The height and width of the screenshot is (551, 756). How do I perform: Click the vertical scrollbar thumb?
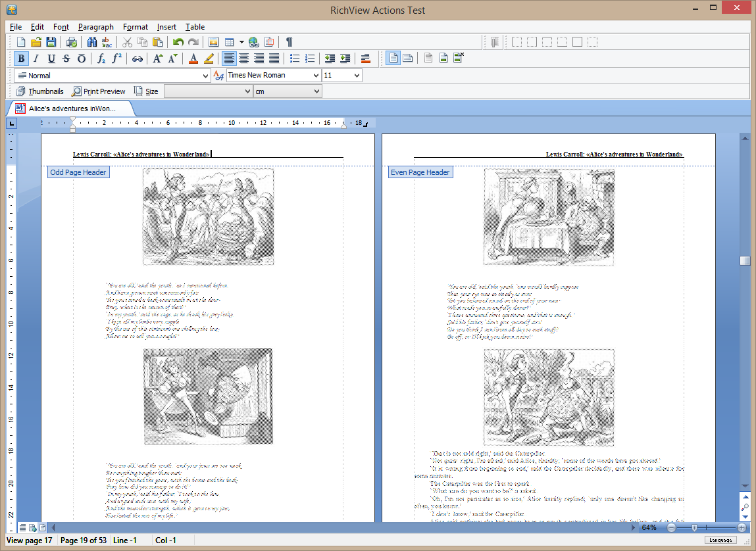coord(745,260)
